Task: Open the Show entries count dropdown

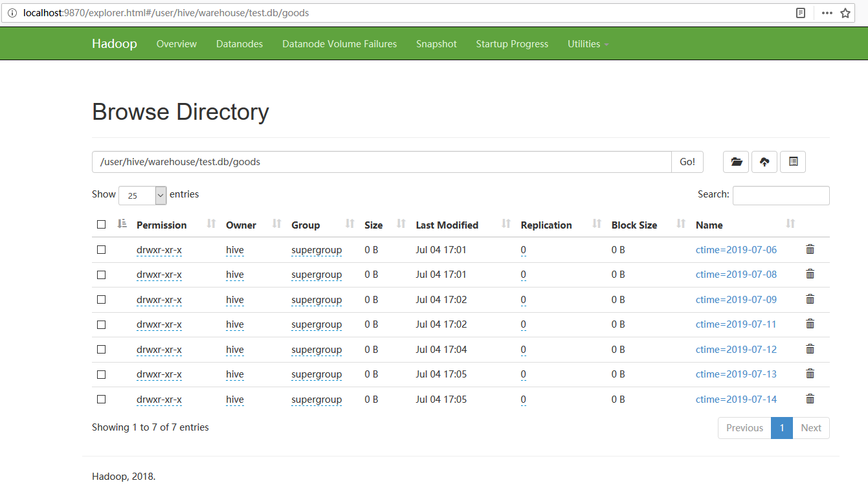Action: tap(142, 195)
